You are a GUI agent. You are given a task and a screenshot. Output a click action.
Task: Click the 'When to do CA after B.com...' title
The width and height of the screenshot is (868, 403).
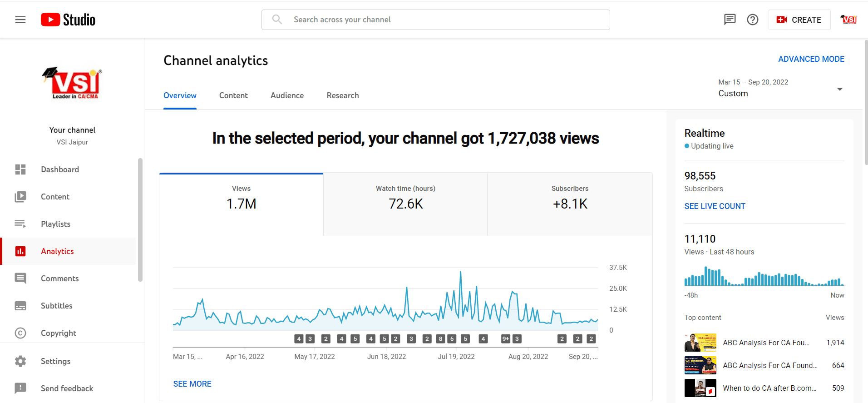(769, 388)
